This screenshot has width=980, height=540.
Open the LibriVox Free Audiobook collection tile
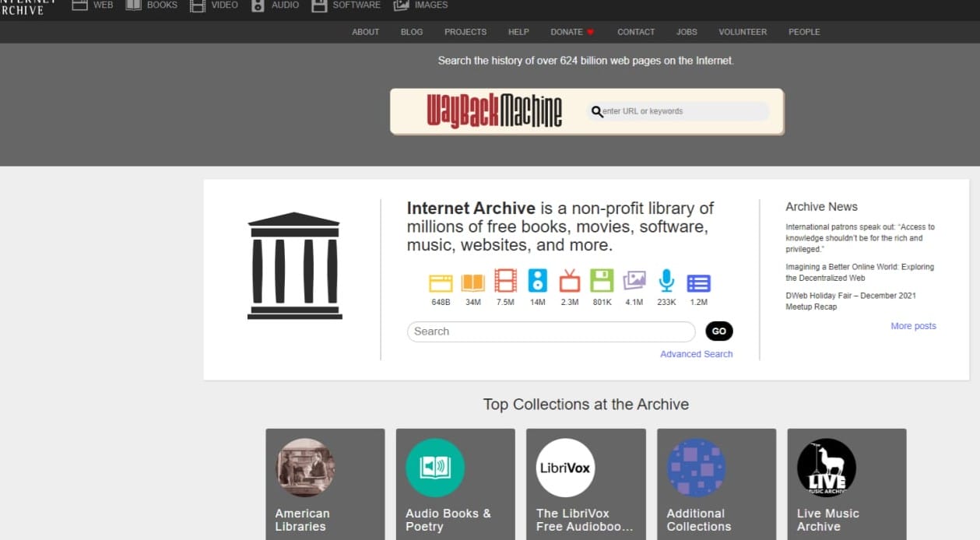click(x=586, y=484)
